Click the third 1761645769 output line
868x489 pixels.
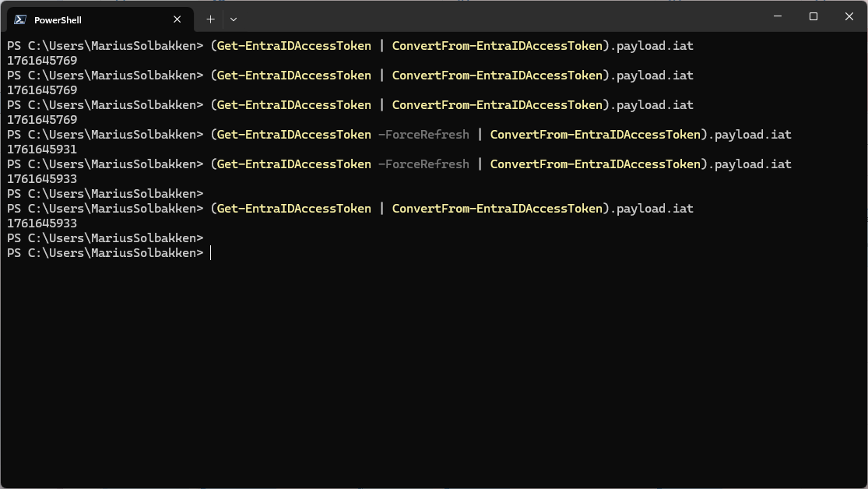click(x=42, y=120)
